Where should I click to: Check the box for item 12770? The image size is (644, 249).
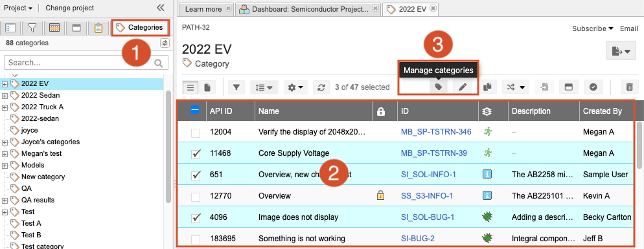click(196, 197)
